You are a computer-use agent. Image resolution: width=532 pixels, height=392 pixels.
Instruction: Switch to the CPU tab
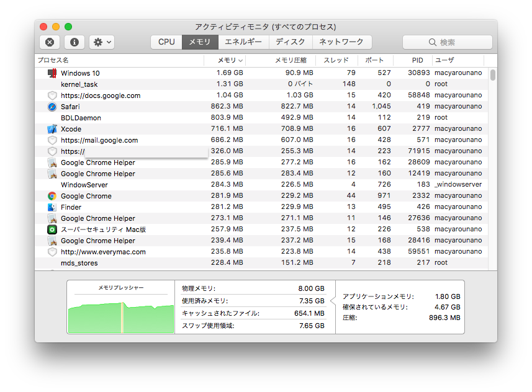click(x=166, y=42)
